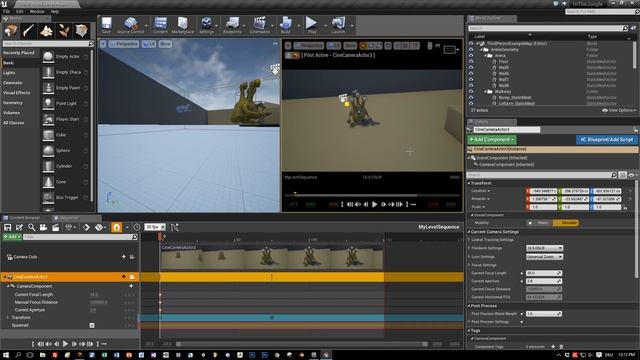Toggle Sequencer snapping magnet button

[116, 227]
